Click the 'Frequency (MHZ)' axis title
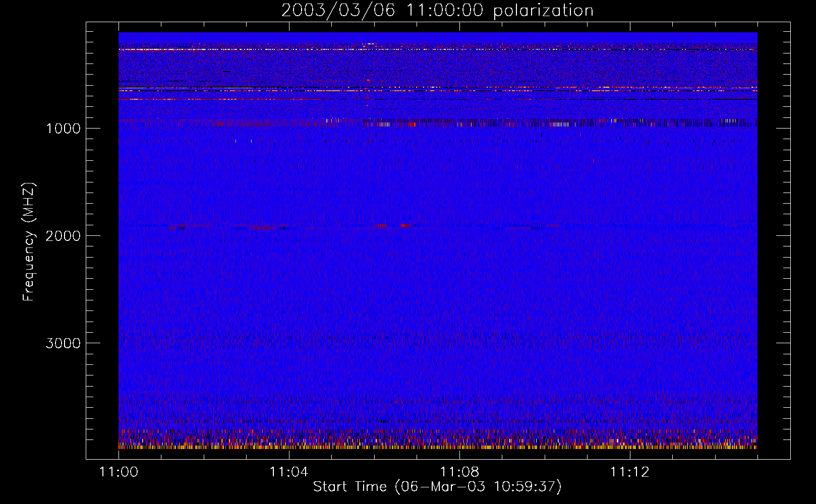Viewport: 816px width, 504px height. coord(29,242)
